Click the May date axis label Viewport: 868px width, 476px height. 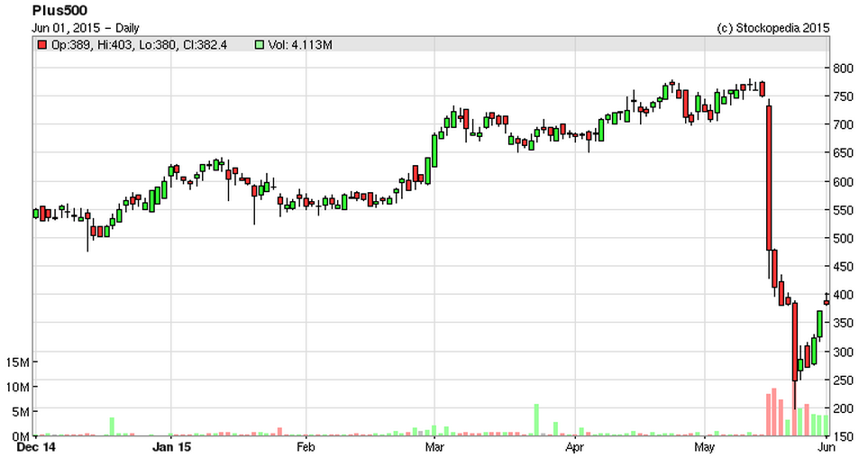tap(704, 447)
